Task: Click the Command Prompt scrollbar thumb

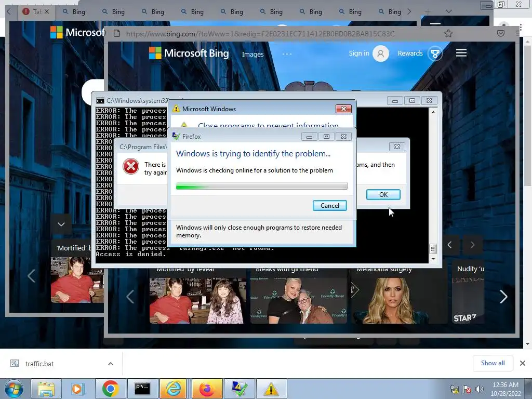Action: click(433, 249)
